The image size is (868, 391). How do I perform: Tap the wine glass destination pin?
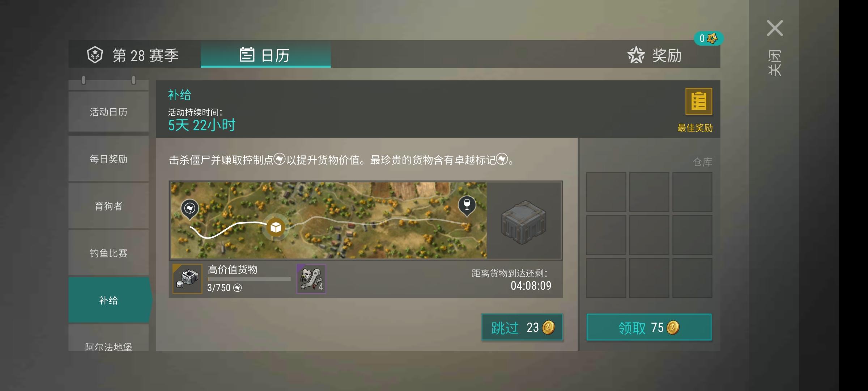point(467,206)
